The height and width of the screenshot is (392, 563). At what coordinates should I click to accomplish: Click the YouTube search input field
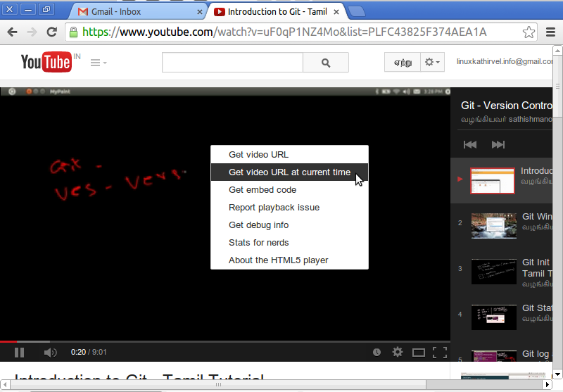232,63
